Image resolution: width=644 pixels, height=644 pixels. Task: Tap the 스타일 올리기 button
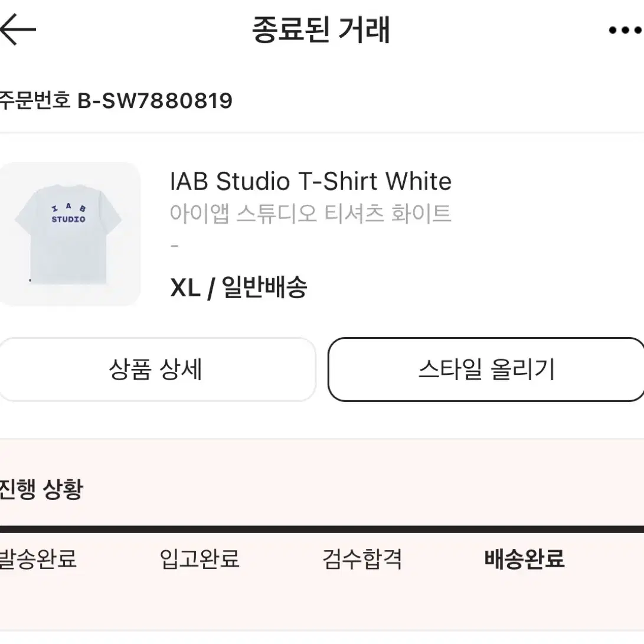[486, 370]
